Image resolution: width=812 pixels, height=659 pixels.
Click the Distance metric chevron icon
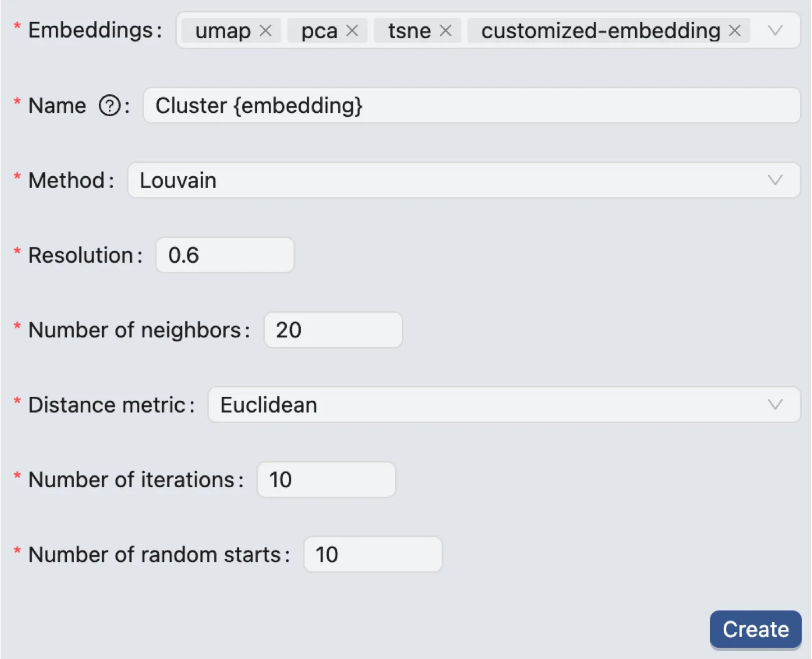776,405
